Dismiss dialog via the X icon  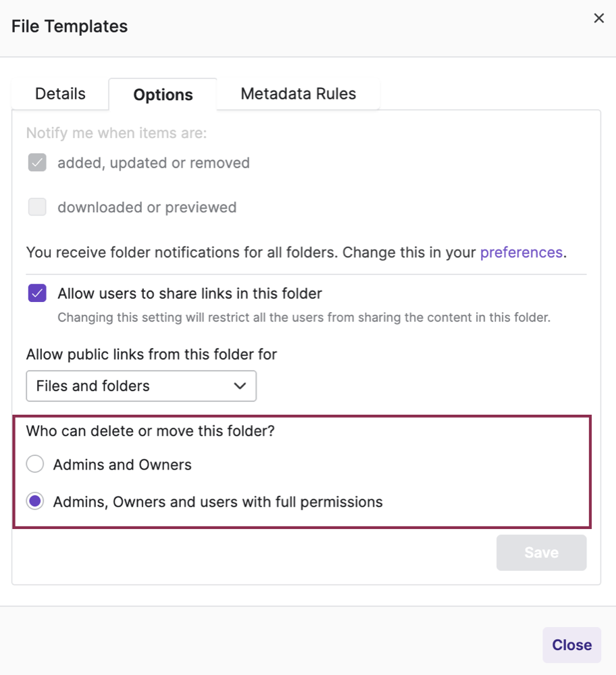pyautogui.click(x=598, y=18)
